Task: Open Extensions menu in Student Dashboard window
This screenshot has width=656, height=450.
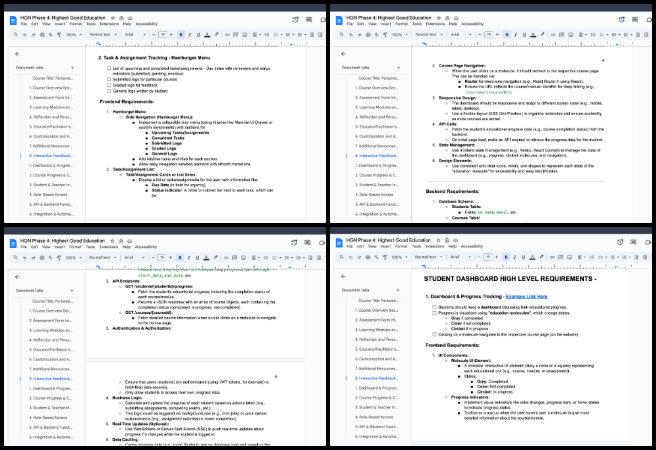Action: coord(435,246)
